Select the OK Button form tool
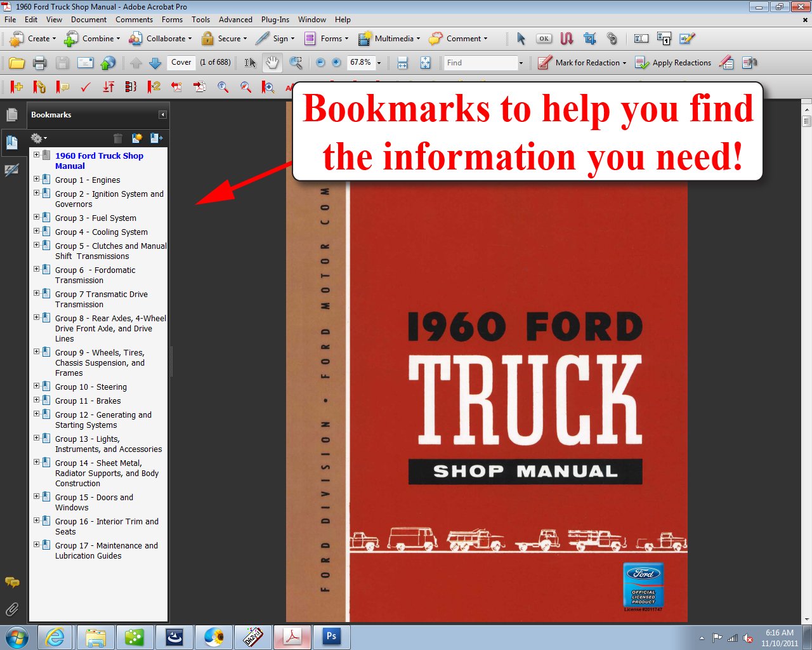The height and width of the screenshot is (650, 812). click(544, 39)
